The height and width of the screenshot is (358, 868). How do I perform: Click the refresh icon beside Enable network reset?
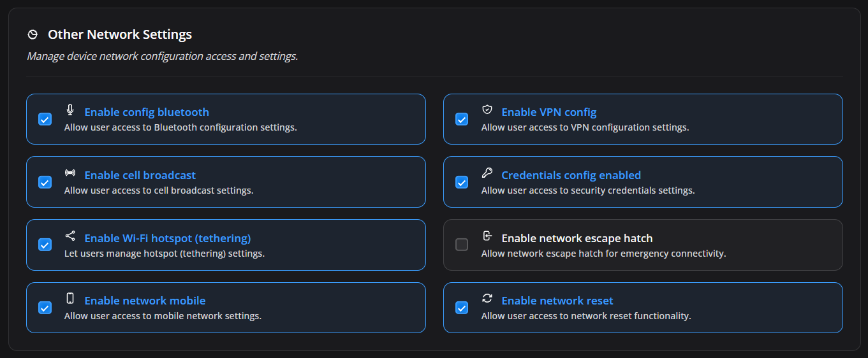pyautogui.click(x=487, y=298)
